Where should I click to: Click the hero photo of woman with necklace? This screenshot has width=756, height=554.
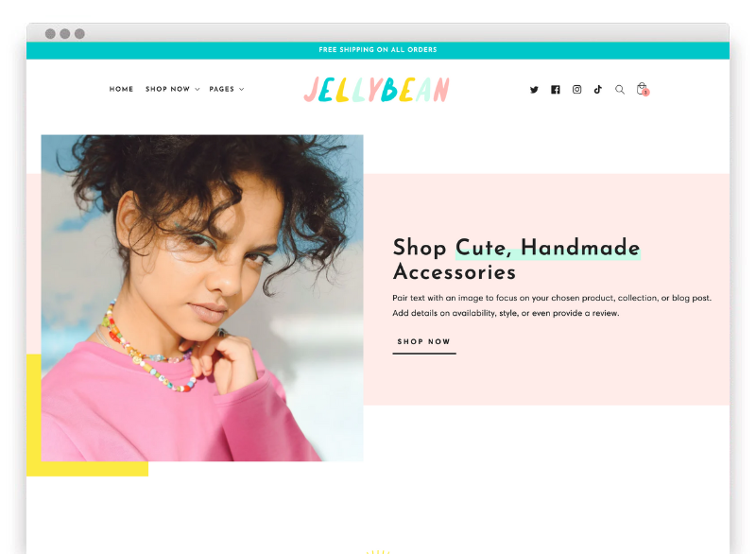[x=202, y=298]
